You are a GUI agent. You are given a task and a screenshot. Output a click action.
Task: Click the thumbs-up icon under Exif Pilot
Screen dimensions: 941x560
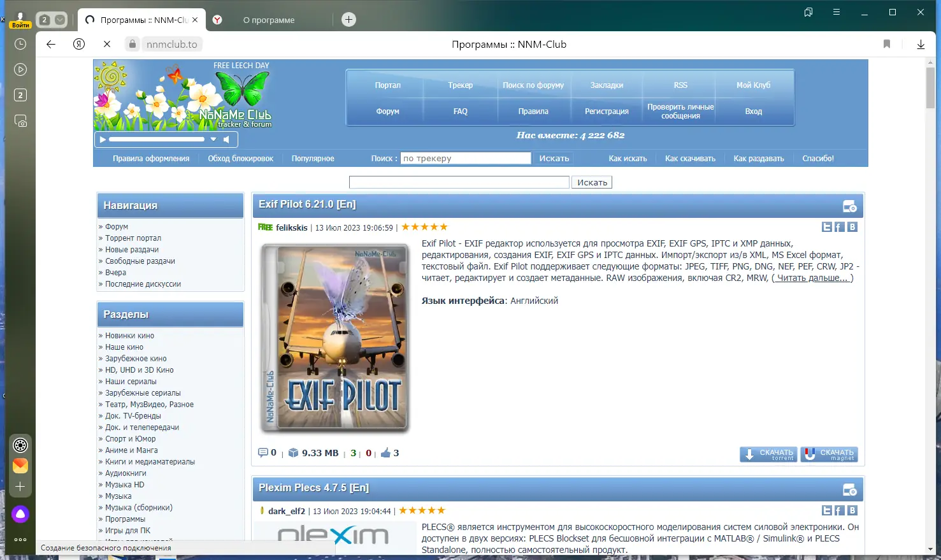[x=385, y=453]
